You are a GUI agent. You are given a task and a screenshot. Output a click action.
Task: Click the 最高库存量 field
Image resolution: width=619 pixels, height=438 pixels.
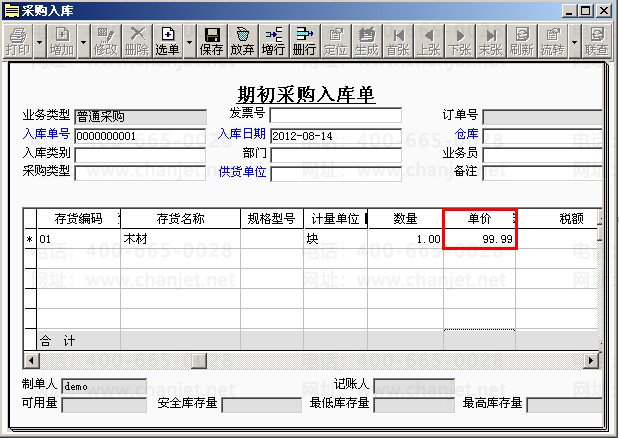click(x=565, y=405)
